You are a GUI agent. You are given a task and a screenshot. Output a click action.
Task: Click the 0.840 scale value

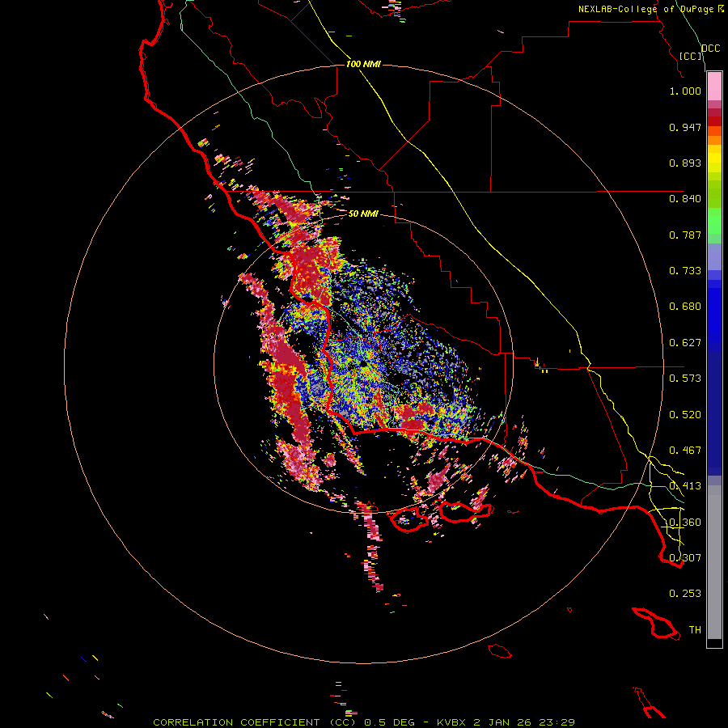(685, 199)
